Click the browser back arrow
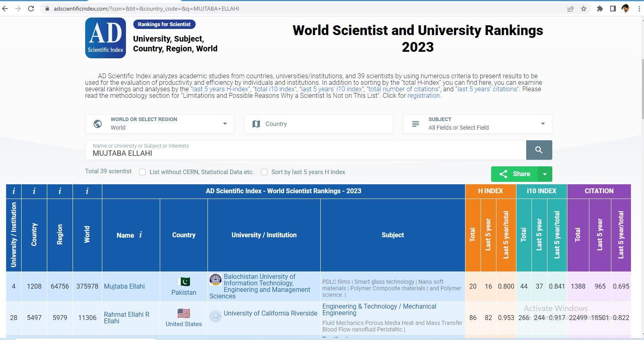644x340 pixels. 5,9
